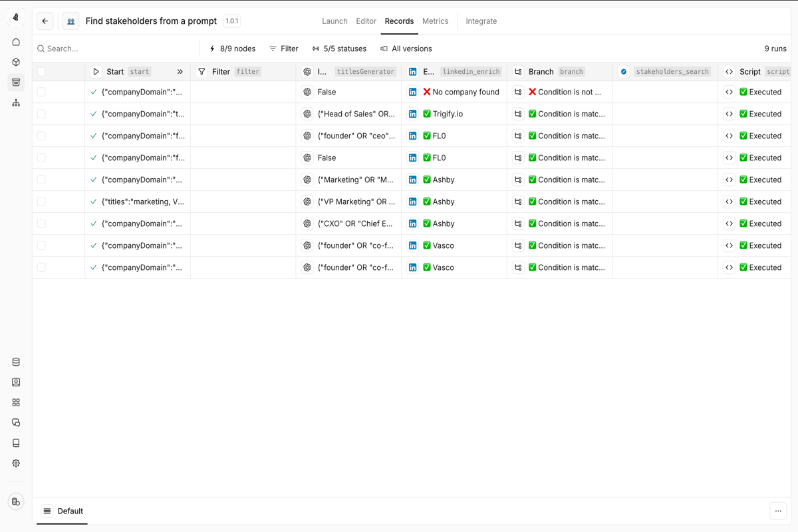
Task: Open the cube icon in sidebar
Action: (16, 62)
